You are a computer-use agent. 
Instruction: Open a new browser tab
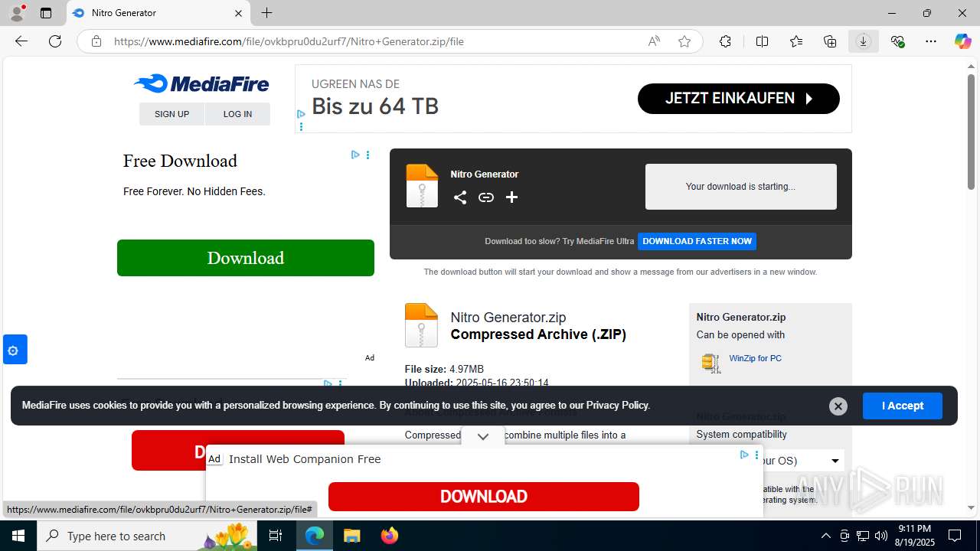pos(266,13)
